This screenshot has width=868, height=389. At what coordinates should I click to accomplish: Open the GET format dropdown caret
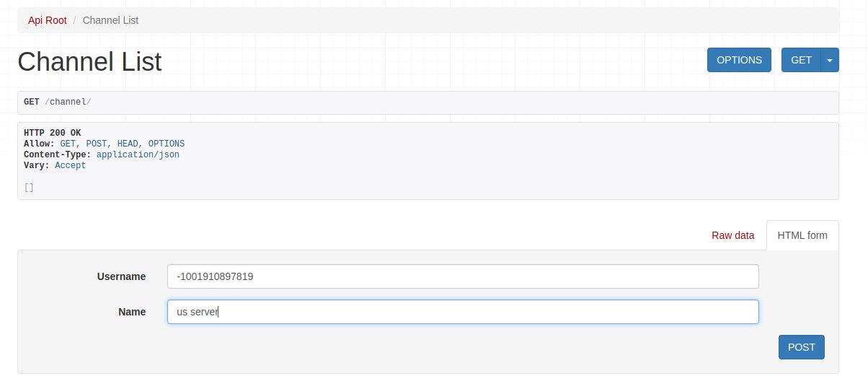pos(829,60)
